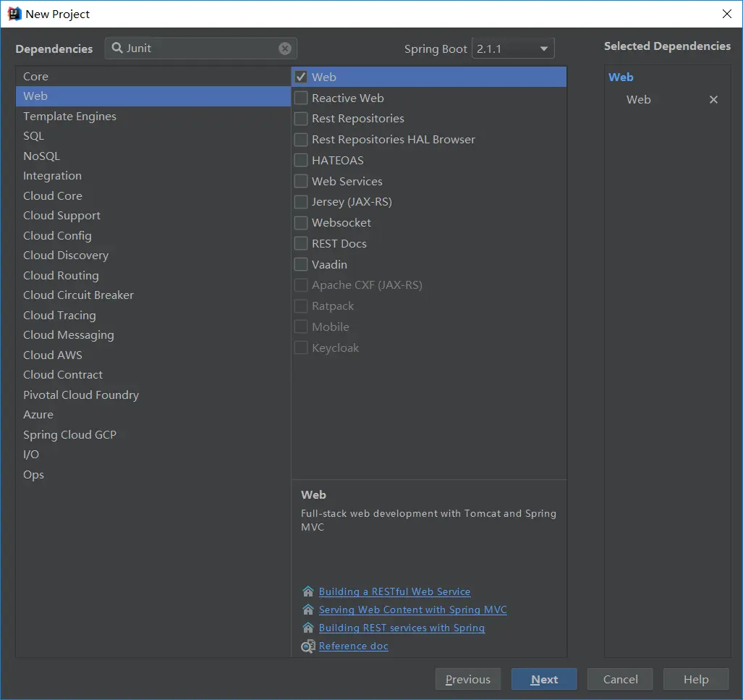The width and height of the screenshot is (743, 700).
Task: Select Cloud AWS category
Action: [153, 355]
